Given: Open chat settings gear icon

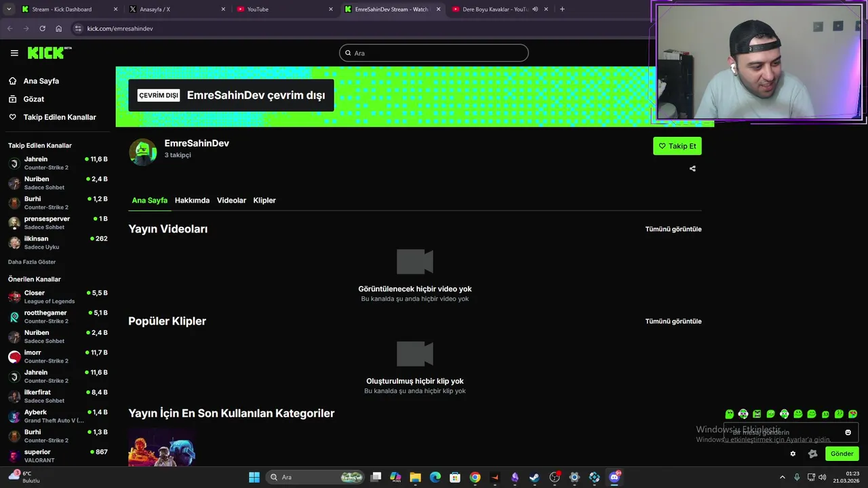Looking at the screenshot, I should [x=793, y=454].
